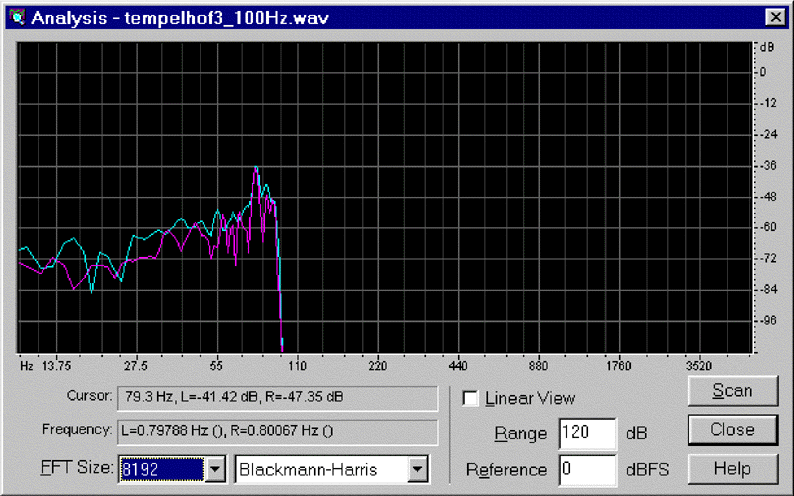Click the Frequency readout 'L=0.79788 Hz'

[277, 432]
